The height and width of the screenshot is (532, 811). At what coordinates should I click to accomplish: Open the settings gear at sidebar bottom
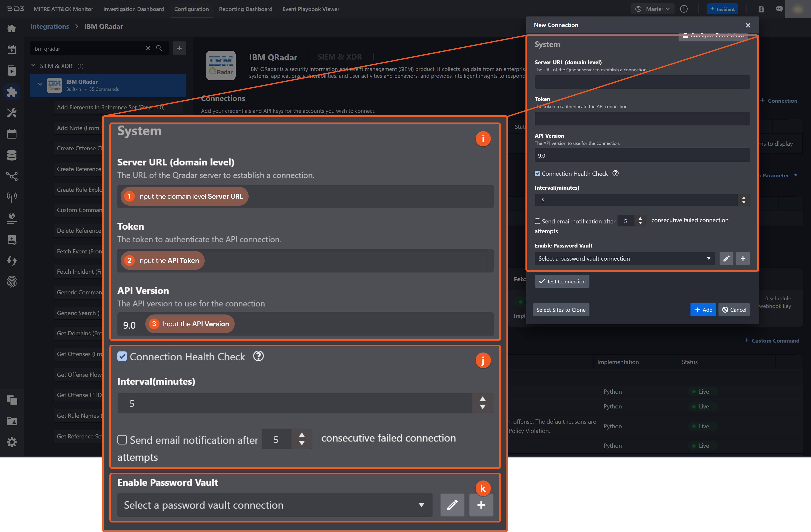[x=12, y=442]
